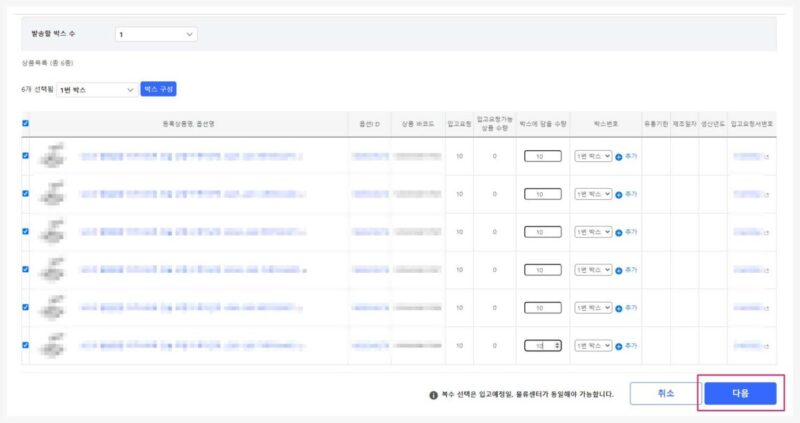Image resolution: width=800 pixels, height=423 pixels.
Task: Uncheck the last product row checkbox
Action: coord(26,345)
